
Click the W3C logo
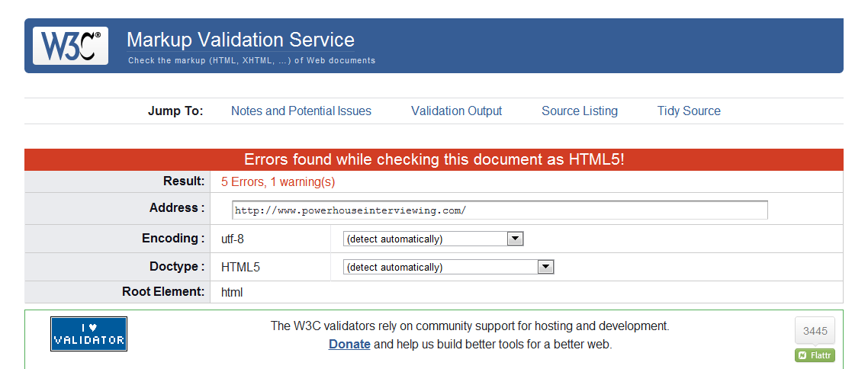coord(70,46)
